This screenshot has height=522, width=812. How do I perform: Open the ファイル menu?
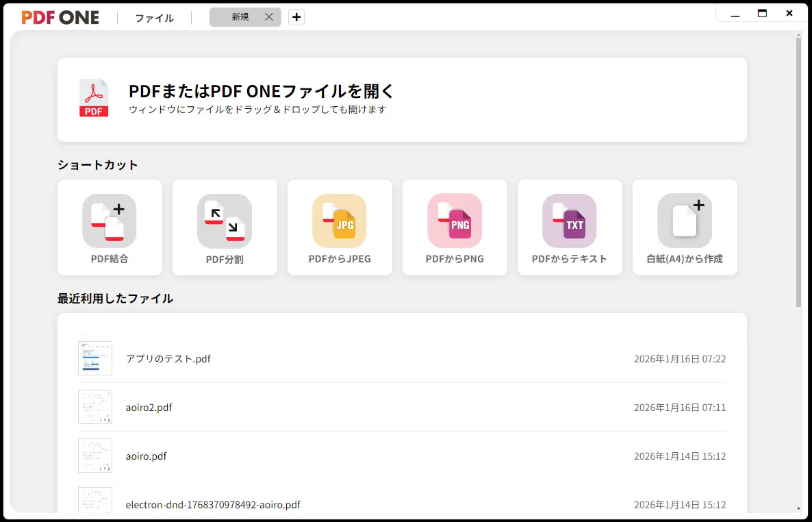point(154,18)
